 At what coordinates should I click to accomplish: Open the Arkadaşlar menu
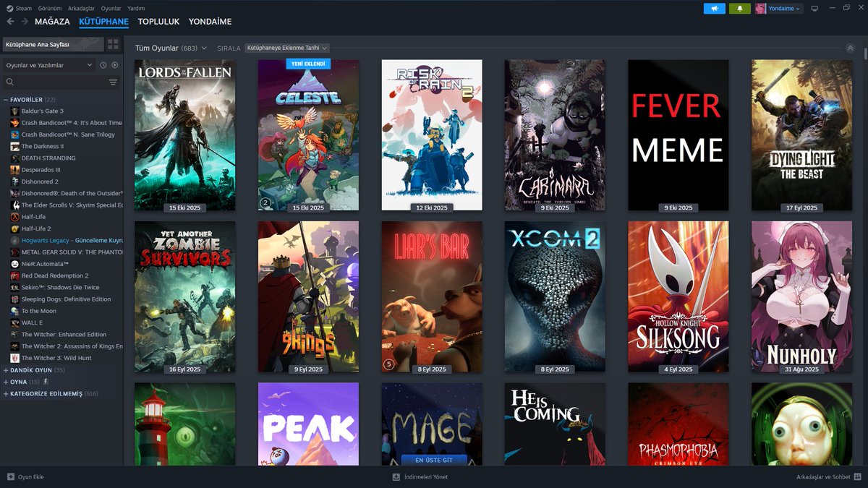(x=80, y=9)
